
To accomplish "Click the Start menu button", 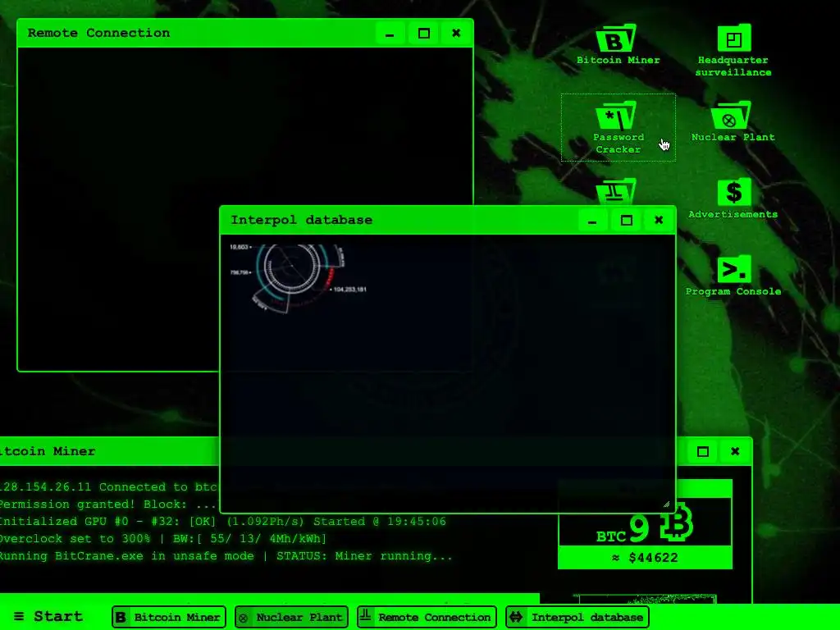I will [48, 617].
